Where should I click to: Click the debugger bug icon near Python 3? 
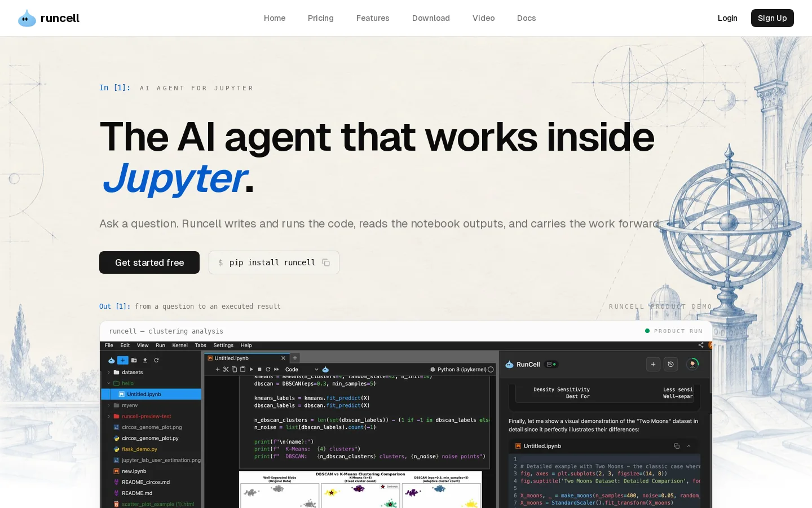click(433, 370)
